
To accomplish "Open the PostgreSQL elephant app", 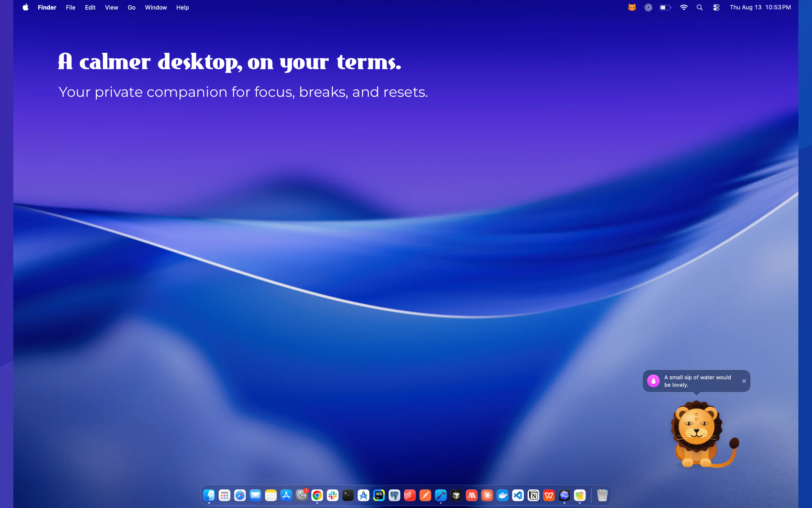I will pos(394,495).
